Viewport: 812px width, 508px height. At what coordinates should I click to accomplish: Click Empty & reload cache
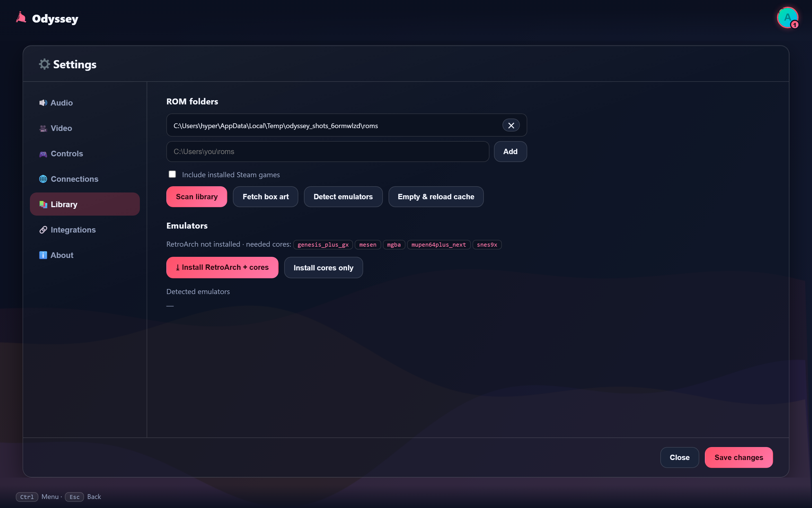tap(436, 196)
